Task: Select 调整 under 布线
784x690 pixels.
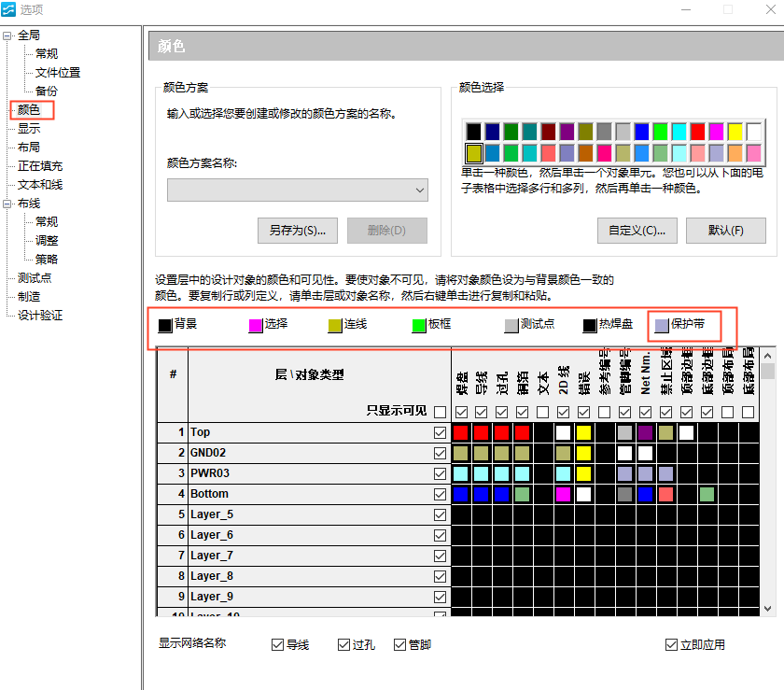Action: click(x=47, y=241)
